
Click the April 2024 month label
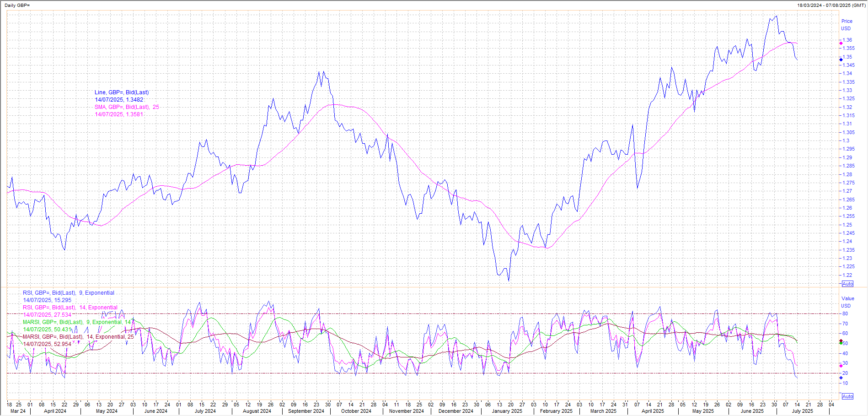(55, 411)
